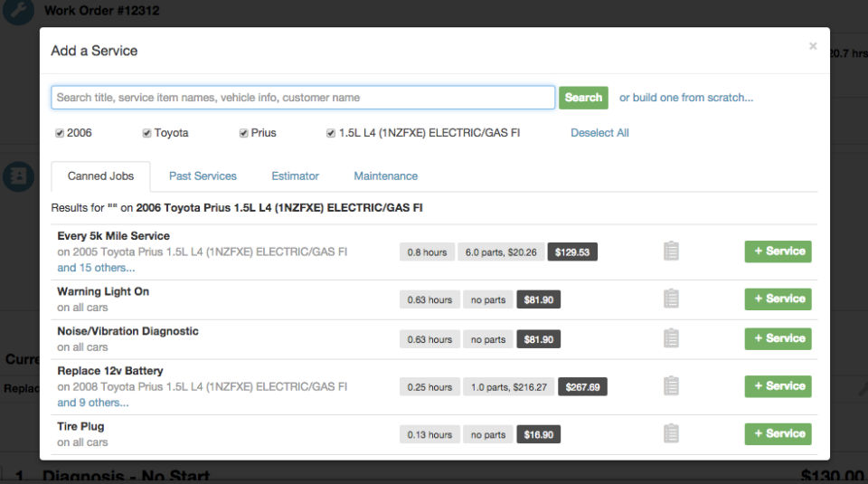Uncheck the 1.5L L4 engine filter
Screen dimensions: 868x484
tap(331, 133)
